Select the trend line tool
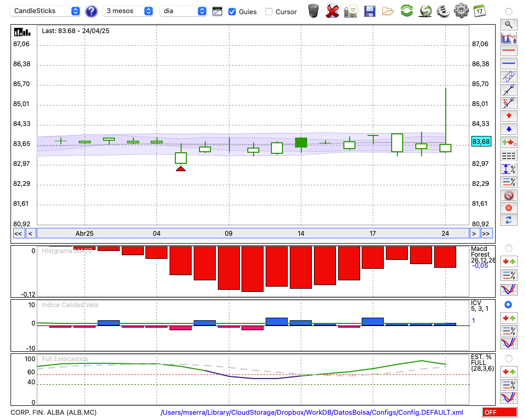Screen dimensions: 525x420 click(509, 90)
